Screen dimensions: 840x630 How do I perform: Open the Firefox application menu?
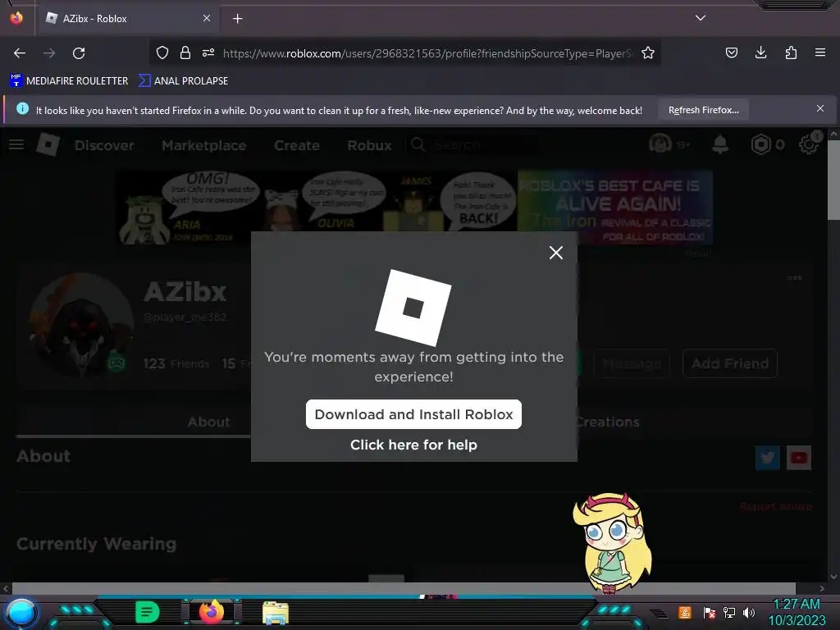pos(820,52)
